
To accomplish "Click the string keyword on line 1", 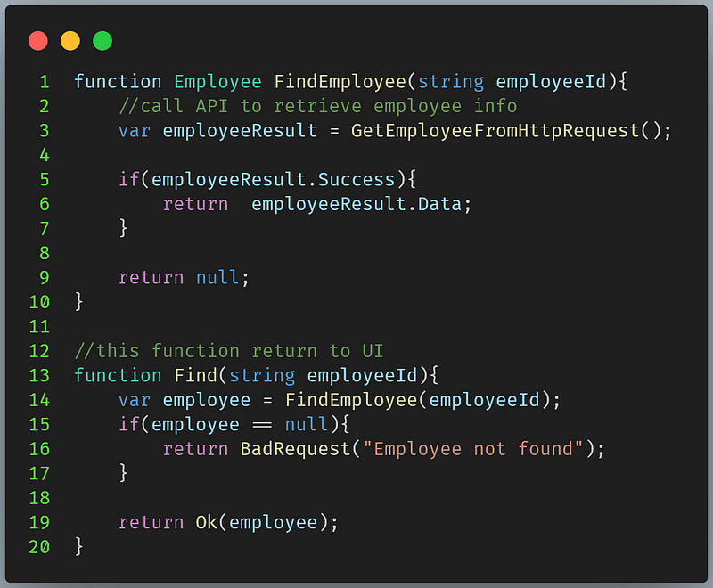I will [451, 82].
